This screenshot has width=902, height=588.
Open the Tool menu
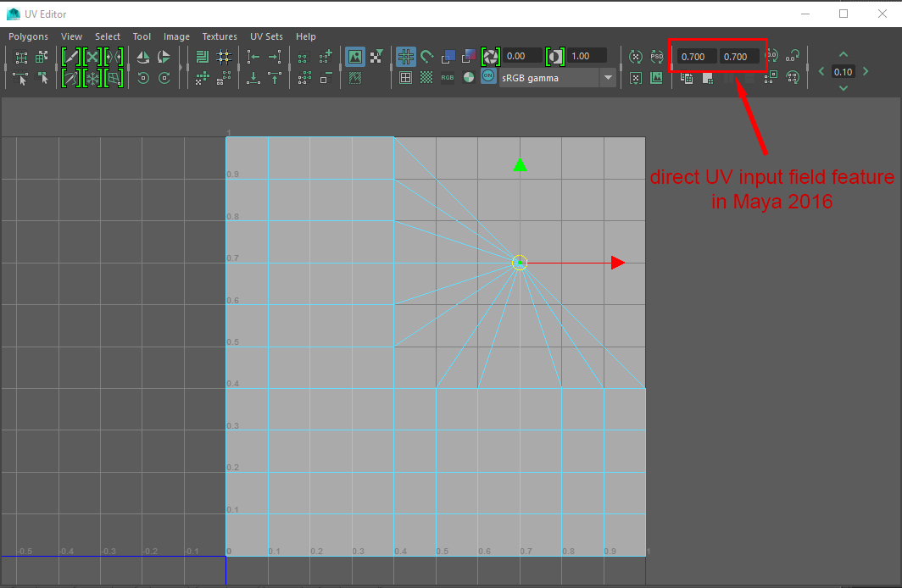click(x=142, y=36)
